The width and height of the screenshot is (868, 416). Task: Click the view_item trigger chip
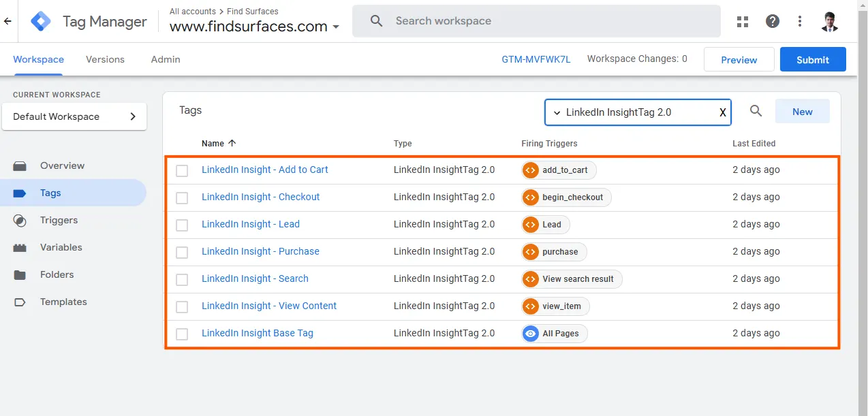[555, 306]
